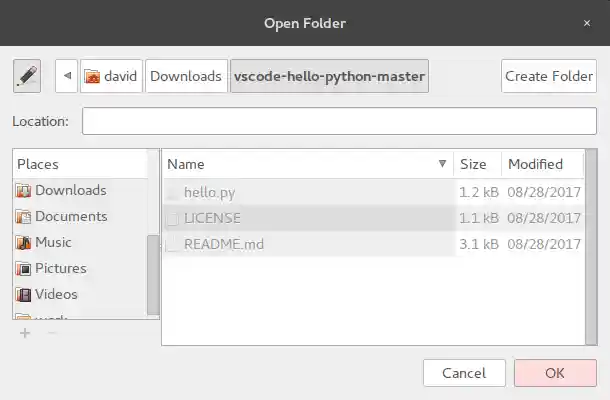
Task: Open Music in the Places sidebar
Action: coord(81,242)
